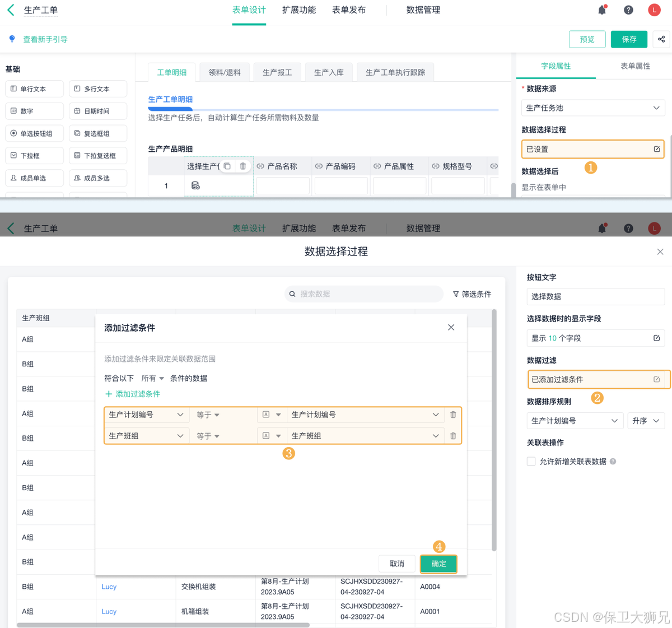Click the edit icon in the 已添加过滤条件 field
The height and width of the screenshot is (628, 672).
click(x=656, y=379)
